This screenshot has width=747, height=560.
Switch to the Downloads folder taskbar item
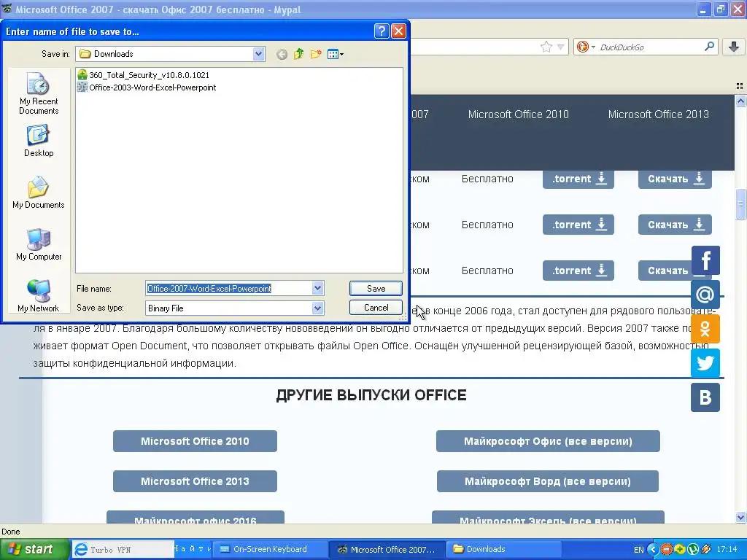(x=504, y=550)
